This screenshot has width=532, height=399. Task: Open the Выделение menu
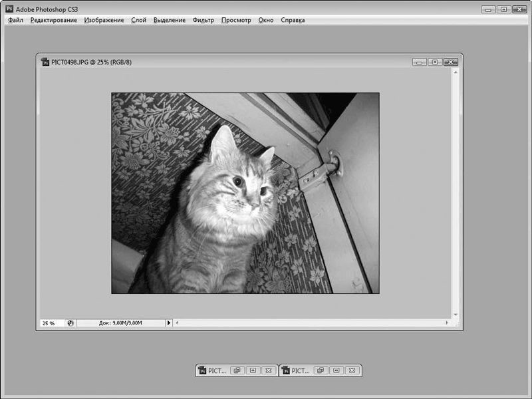170,21
